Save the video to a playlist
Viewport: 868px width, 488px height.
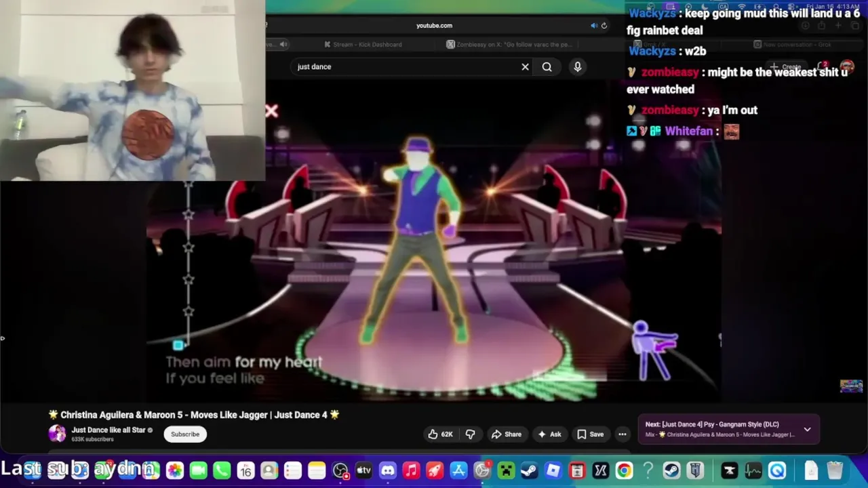(x=590, y=434)
